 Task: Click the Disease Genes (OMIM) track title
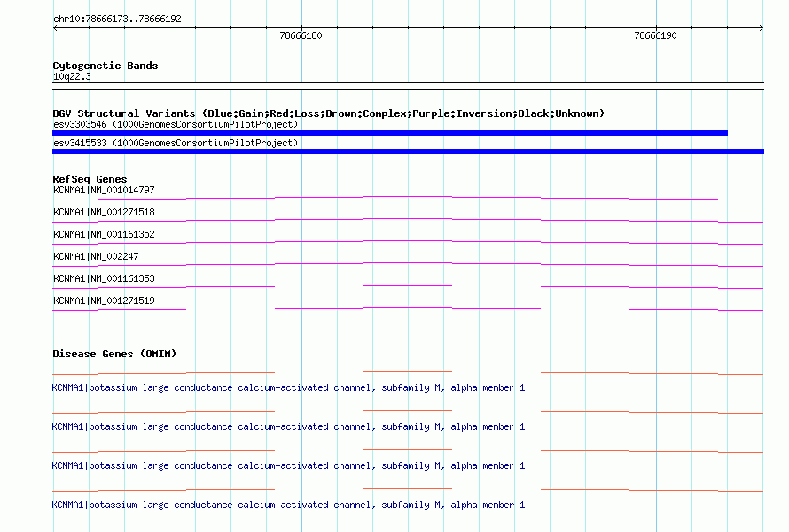point(114,354)
